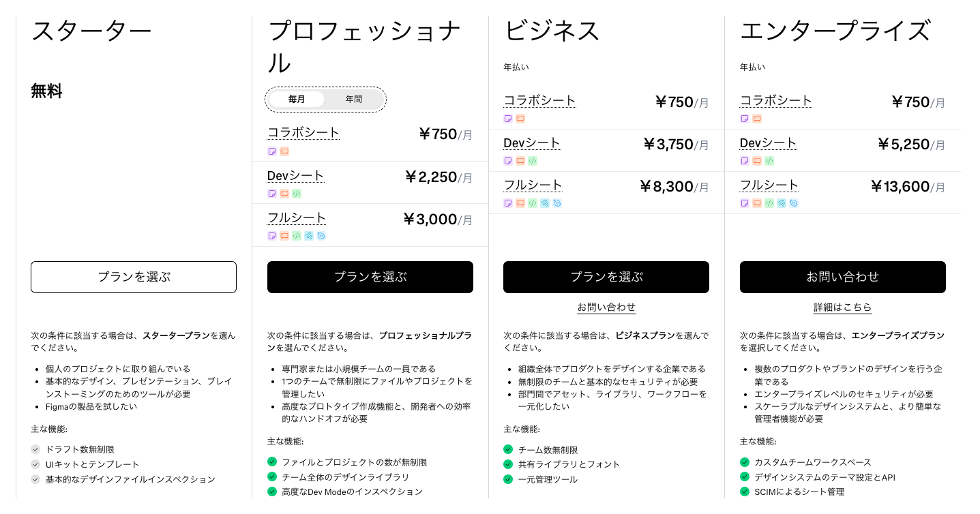Viewport: 980px width, 514px height.
Task: Click orange Slides icon under Business コラボシート
Action: [520, 119]
